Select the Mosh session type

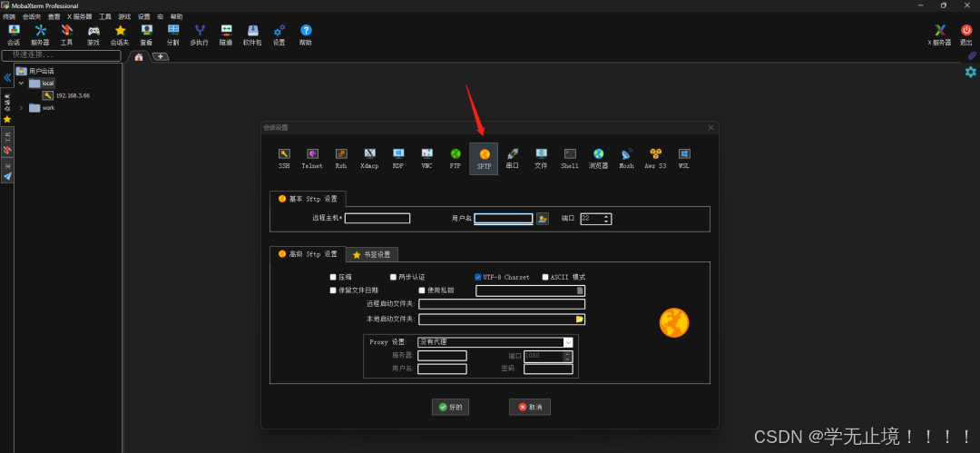click(x=627, y=159)
